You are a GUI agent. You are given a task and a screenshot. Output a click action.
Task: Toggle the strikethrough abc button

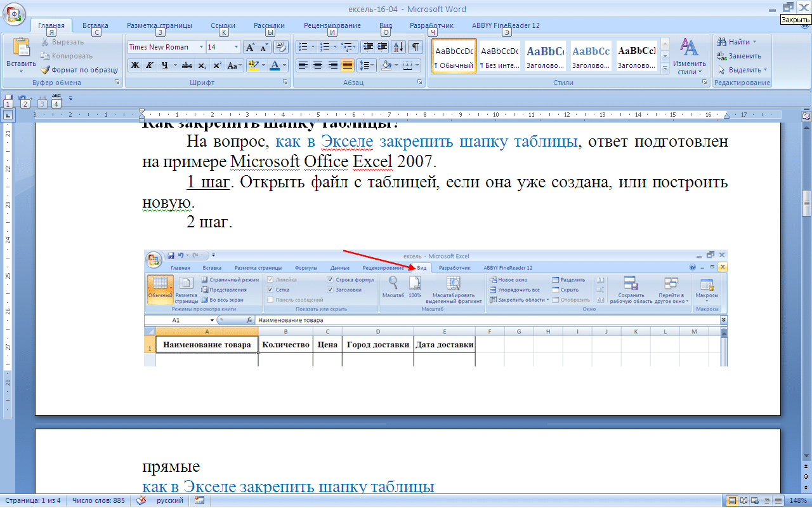tap(187, 65)
